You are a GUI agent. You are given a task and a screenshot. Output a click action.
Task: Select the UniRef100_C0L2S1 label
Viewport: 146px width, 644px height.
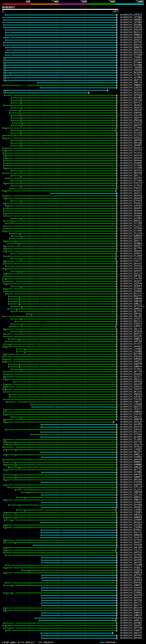tap(131, 550)
